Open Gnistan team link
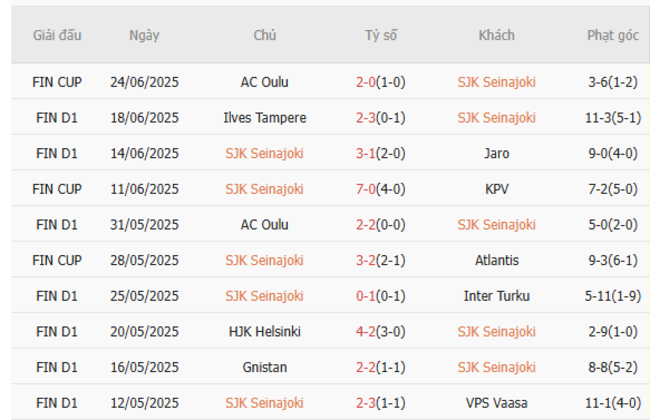650x420 pixels. click(265, 368)
